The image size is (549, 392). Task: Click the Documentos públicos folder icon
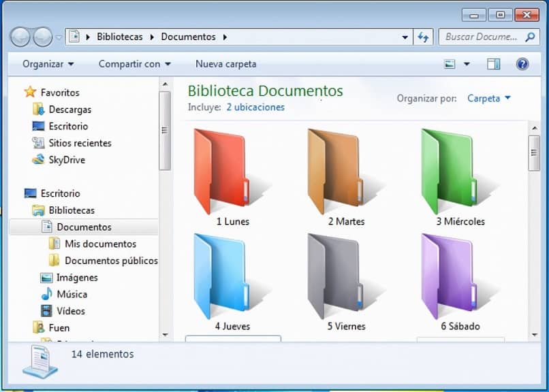pos(54,260)
